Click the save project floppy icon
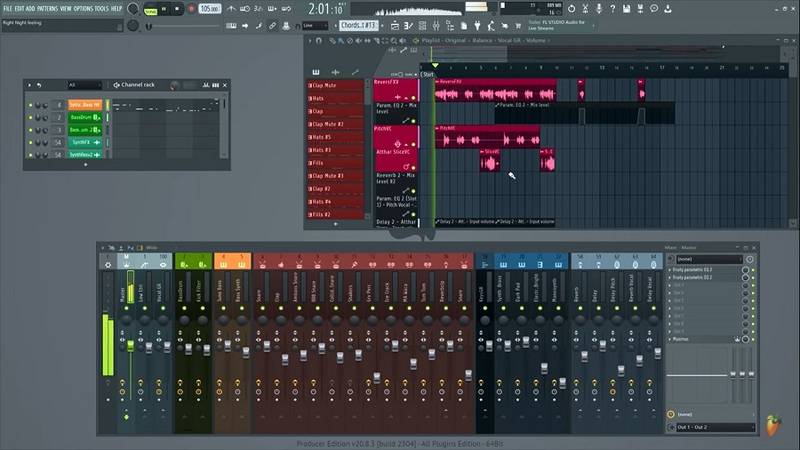The width and height of the screenshot is (800, 450). tap(627, 9)
